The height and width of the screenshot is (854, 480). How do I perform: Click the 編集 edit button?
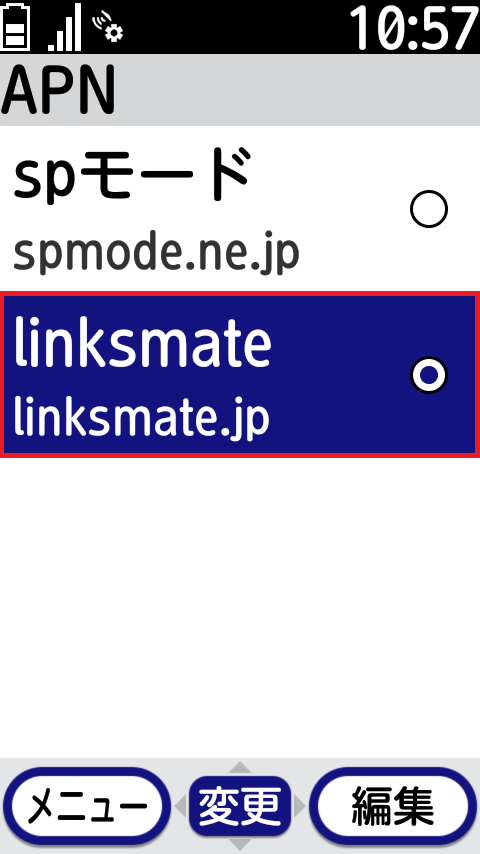point(393,806)
